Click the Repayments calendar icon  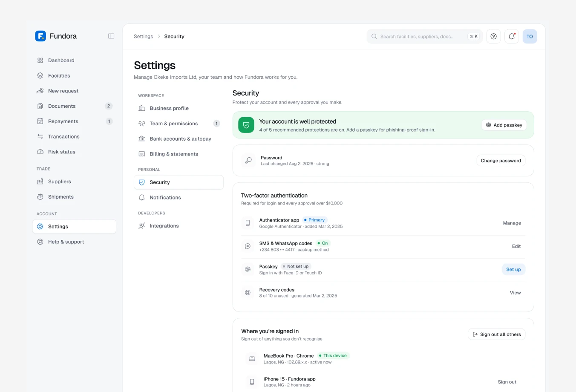click(x=40, y=121)
